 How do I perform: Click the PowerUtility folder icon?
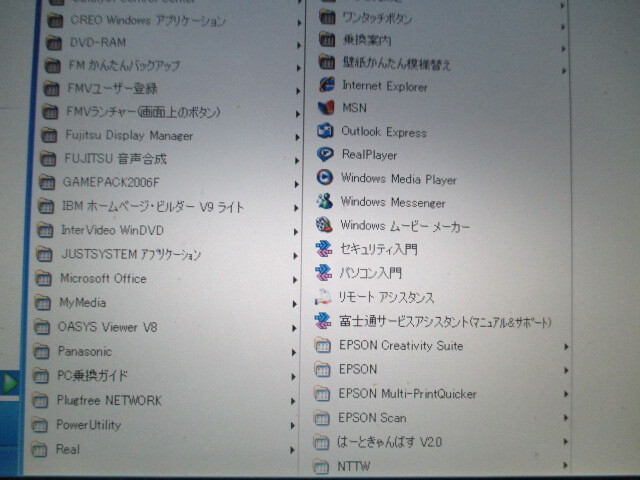40,425
